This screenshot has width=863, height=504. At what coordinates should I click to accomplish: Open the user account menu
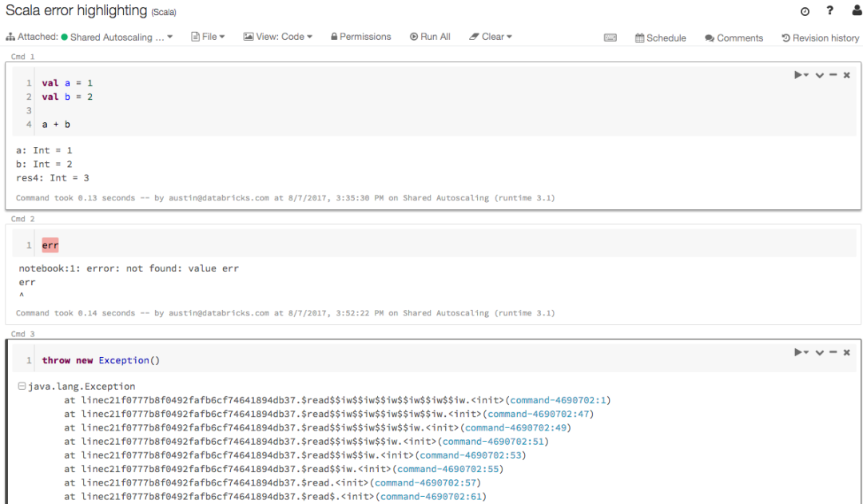(855, 11)
